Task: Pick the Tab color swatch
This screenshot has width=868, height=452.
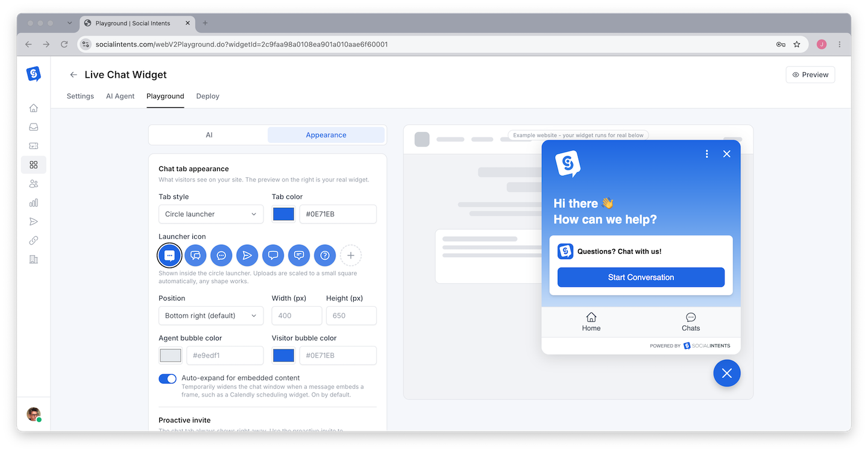Action: 283,214
